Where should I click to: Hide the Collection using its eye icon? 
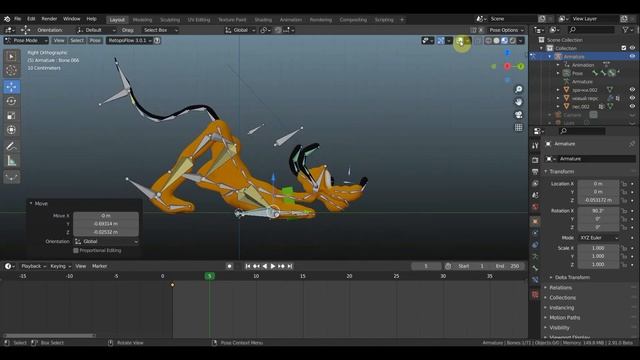pyautogui.click(x=632, y=48)
